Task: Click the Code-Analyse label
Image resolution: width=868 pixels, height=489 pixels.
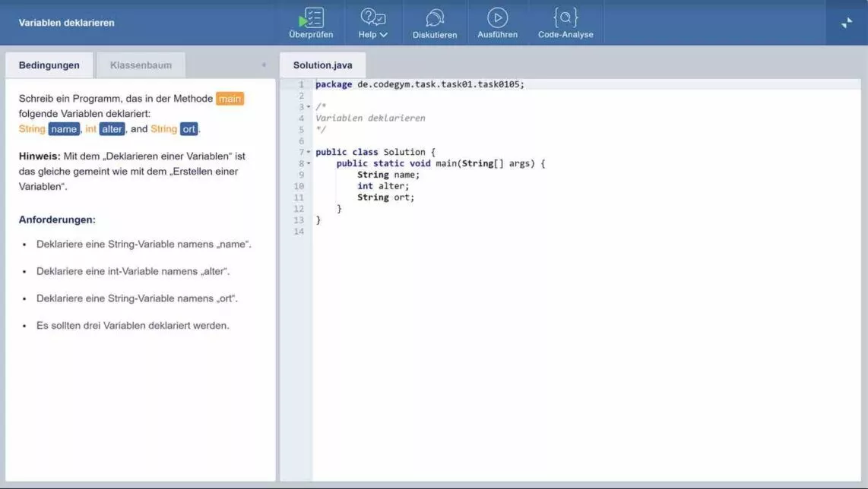Action: coord(565,35)
